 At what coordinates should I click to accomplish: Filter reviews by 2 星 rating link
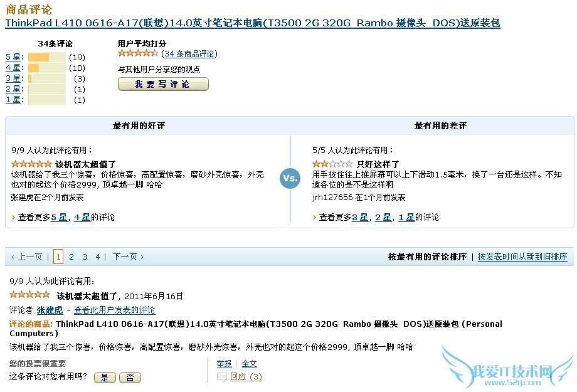point(13,89)
